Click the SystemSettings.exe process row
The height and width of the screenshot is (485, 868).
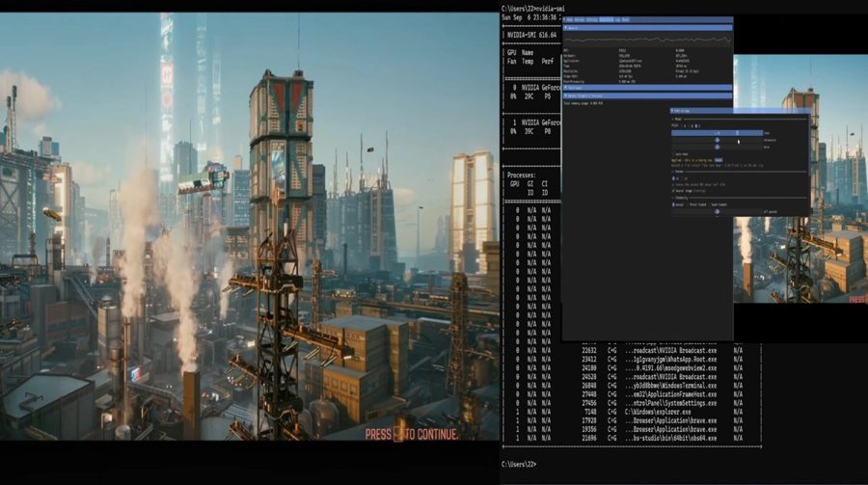point(631,404)
